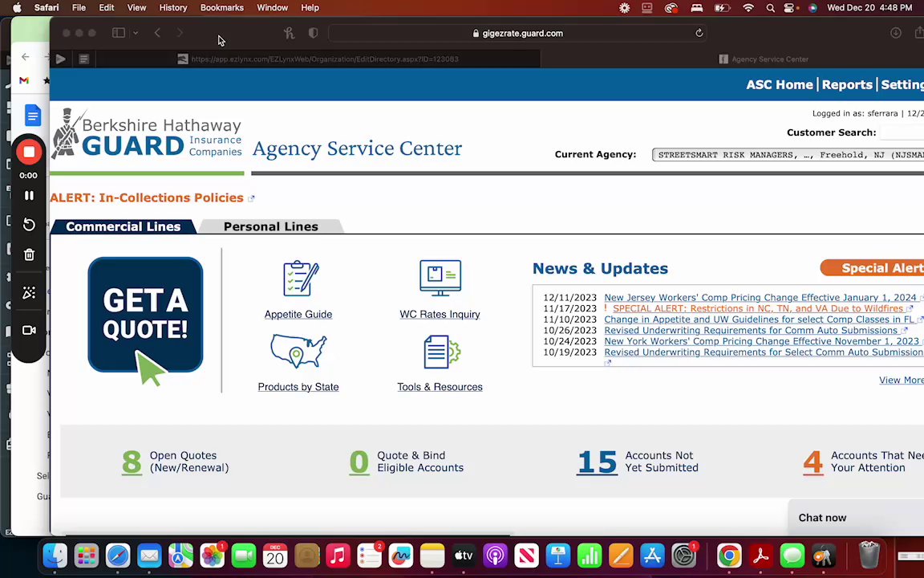Viewport: 924px width, 578px height.
Task: Open the SPECIAL ALERT wildfires restrictions link
Action: tap(758, 308)
